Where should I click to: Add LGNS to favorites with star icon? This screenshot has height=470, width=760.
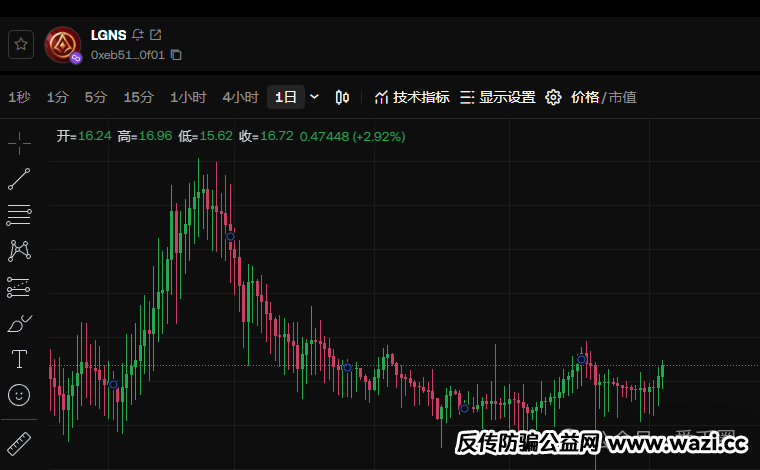coord(21,45)
